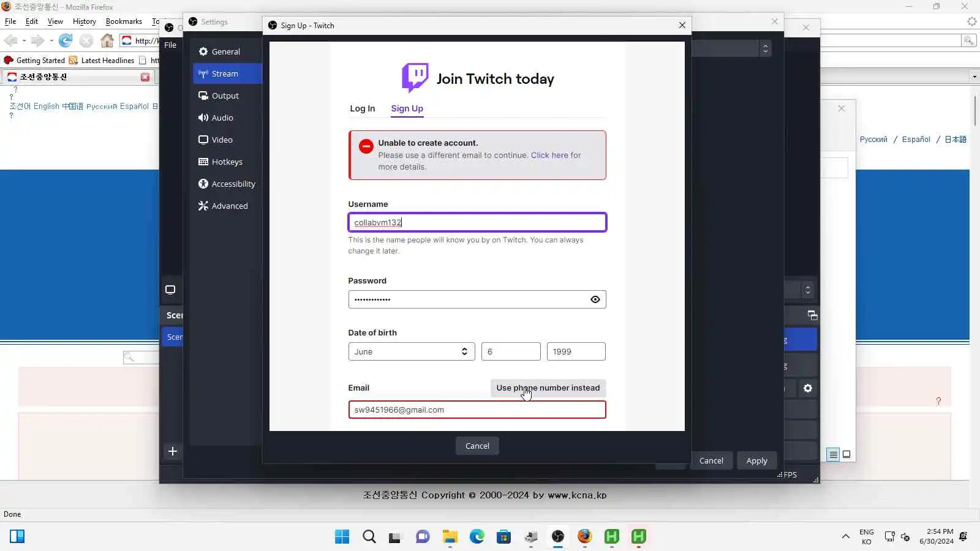Cancel the OBS Settings window
The image size is (980, 551).
711,460
